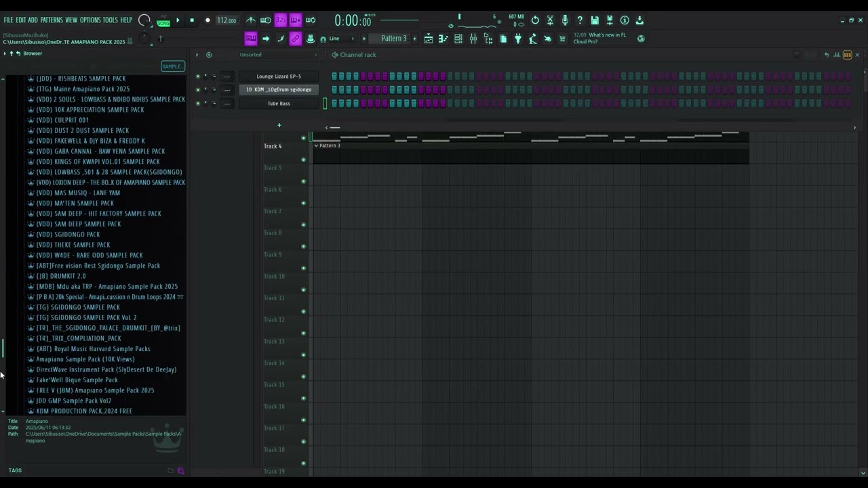This screenshot has height=488, width=868.
Task: Click the Stop transport button
Action: pos(192,20)
